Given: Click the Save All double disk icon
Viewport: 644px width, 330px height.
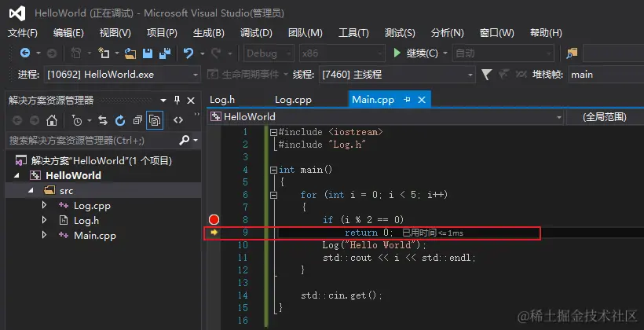Looking at the screenshot, I should (x=165, y=53).
